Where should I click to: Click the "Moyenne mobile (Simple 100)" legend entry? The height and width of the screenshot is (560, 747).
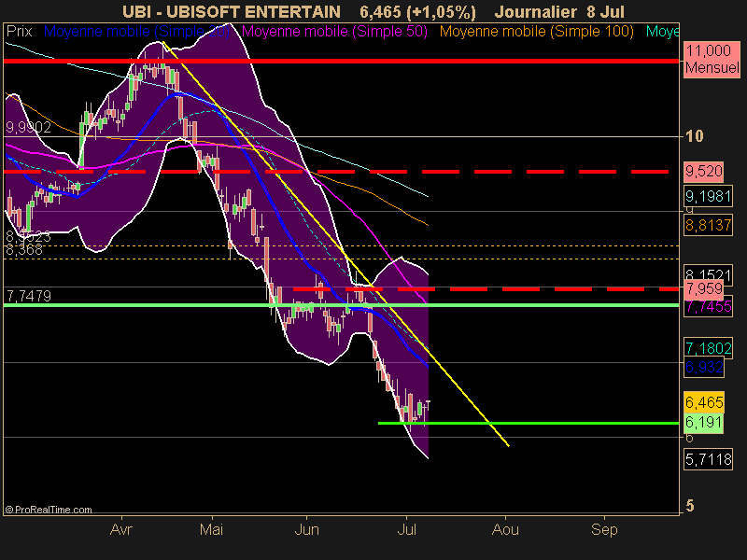click(x=536, y=32)
